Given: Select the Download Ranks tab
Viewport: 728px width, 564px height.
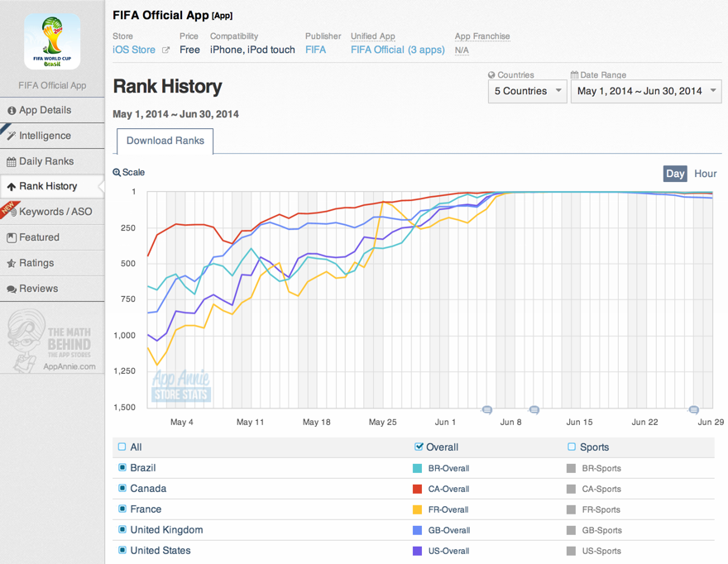Looking at the screenshot, I should click(x=165, y=141).
